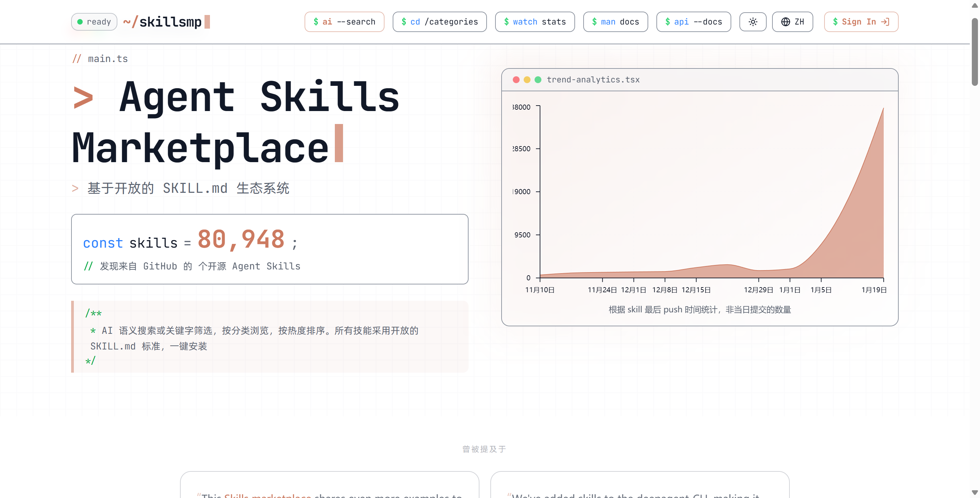Open watch stats in the navbar
Viewport: 980px width, 498px height.
[535, 22]
